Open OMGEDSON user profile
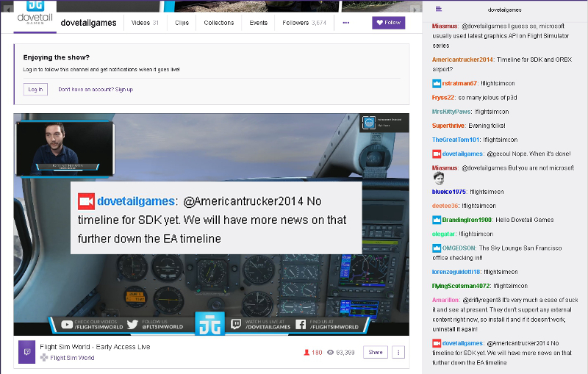This screenshot has width=588, height=374. [459, 248]
